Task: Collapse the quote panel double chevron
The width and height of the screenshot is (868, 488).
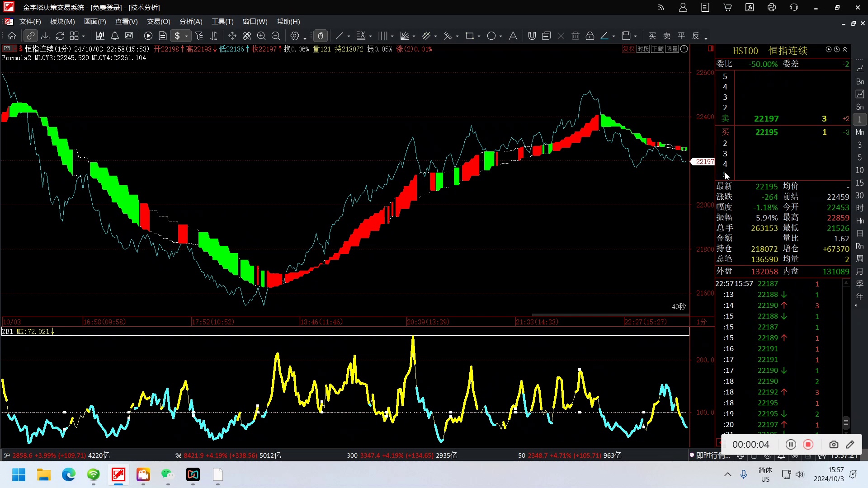Action: [x=844, y=49]
